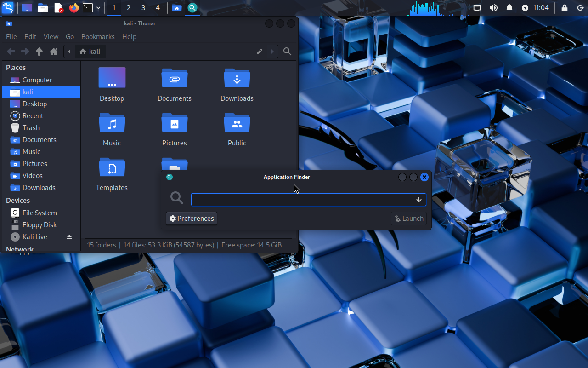Select the Desktop folder icon in file view
Viewport: 588px width, 368px height.
tap(112, 78)
